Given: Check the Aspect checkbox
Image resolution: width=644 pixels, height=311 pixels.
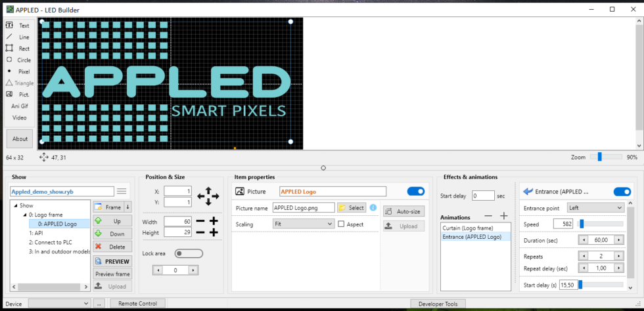Looking at the screenshot, I should tap(341, 224).
